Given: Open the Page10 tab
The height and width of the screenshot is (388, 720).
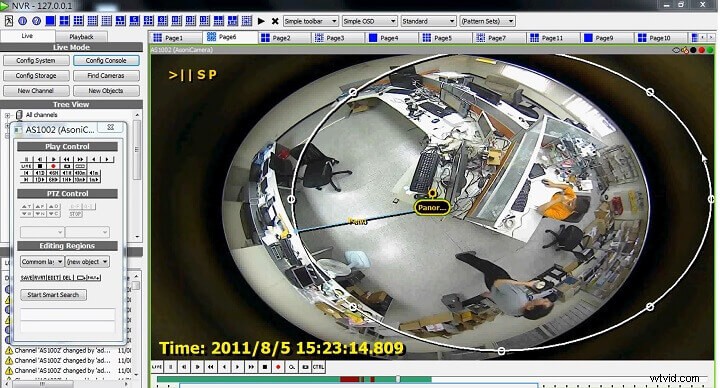Looking at the screenshot, I should 660,38.
